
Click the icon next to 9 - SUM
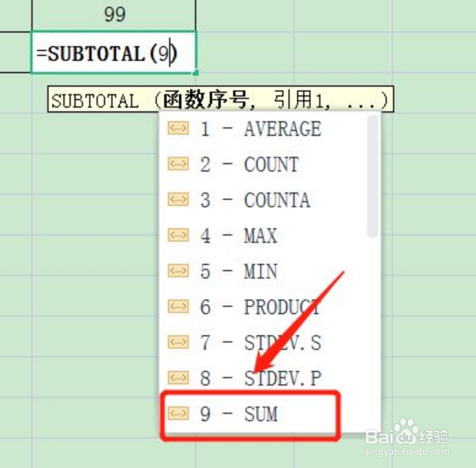[x=178, y=413]
